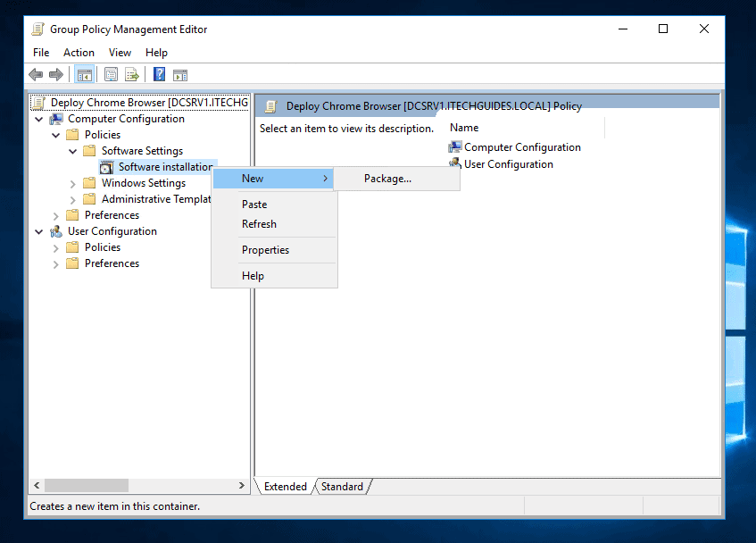Image resolution: width=756 pixels, height=543 pixels.
Task: Click the User Configuration icon in right pane
Action: click(454, 163)
